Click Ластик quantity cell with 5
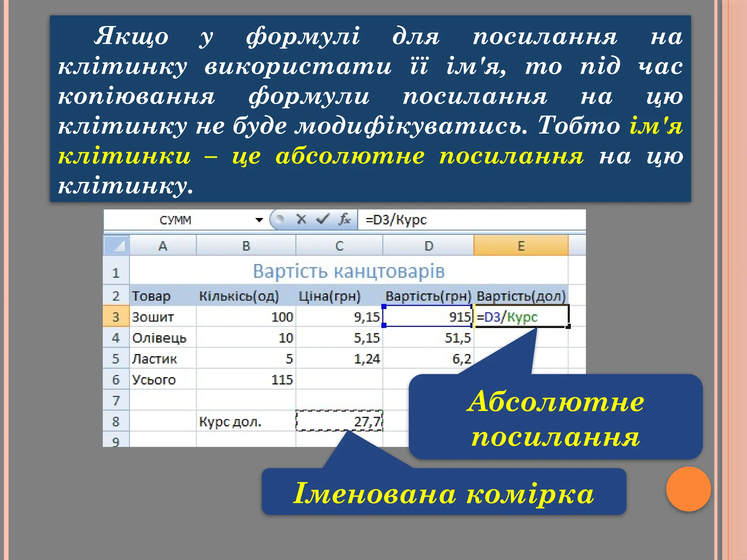 tap(246, 358)
